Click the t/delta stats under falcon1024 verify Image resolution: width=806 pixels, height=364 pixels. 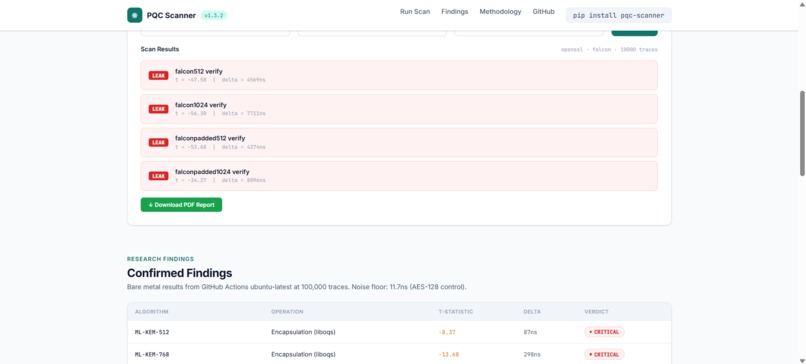tap(221, 114)
